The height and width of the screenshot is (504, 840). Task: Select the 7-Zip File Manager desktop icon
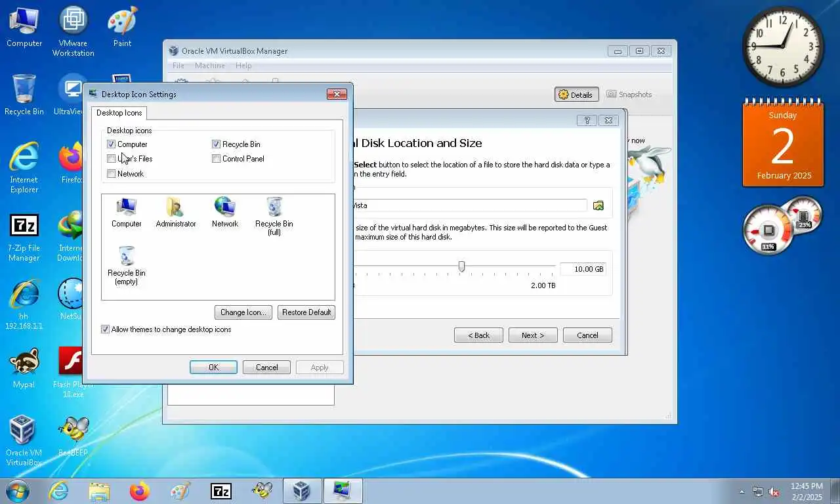(x=24, y=238)
